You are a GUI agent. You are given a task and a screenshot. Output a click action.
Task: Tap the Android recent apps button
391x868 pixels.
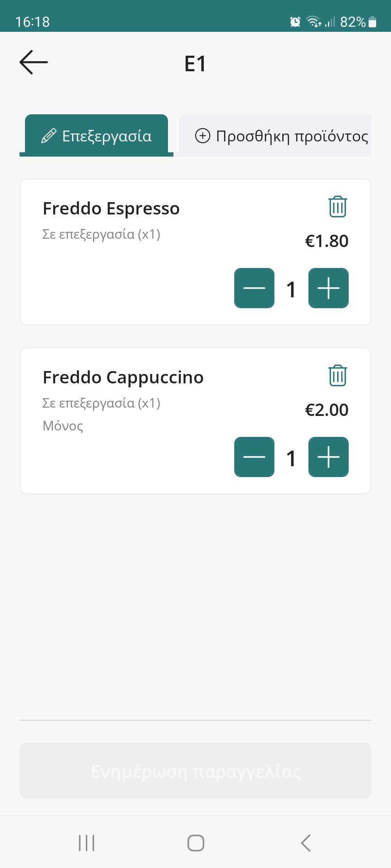[87, 843]
